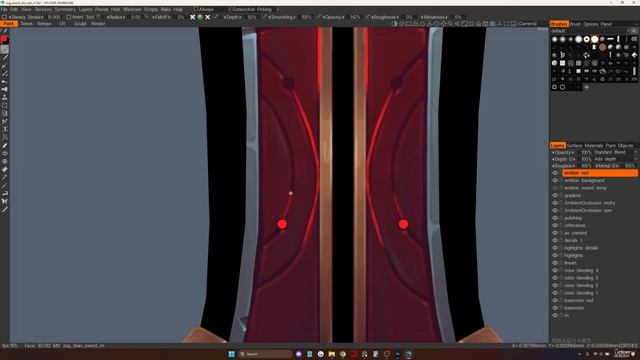Select the horizontal bar brush alpha
640x360 pixels.
pyautogui.click(x=611, y=39)
